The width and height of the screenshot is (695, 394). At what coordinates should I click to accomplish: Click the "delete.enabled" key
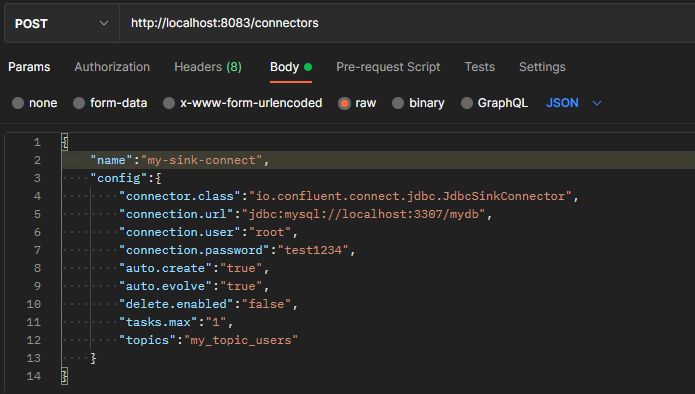(176, 304)
